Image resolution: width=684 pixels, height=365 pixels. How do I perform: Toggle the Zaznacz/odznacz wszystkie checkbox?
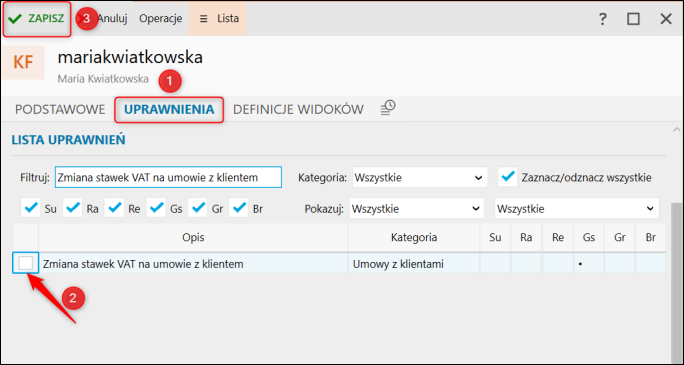tap(508, 177)
